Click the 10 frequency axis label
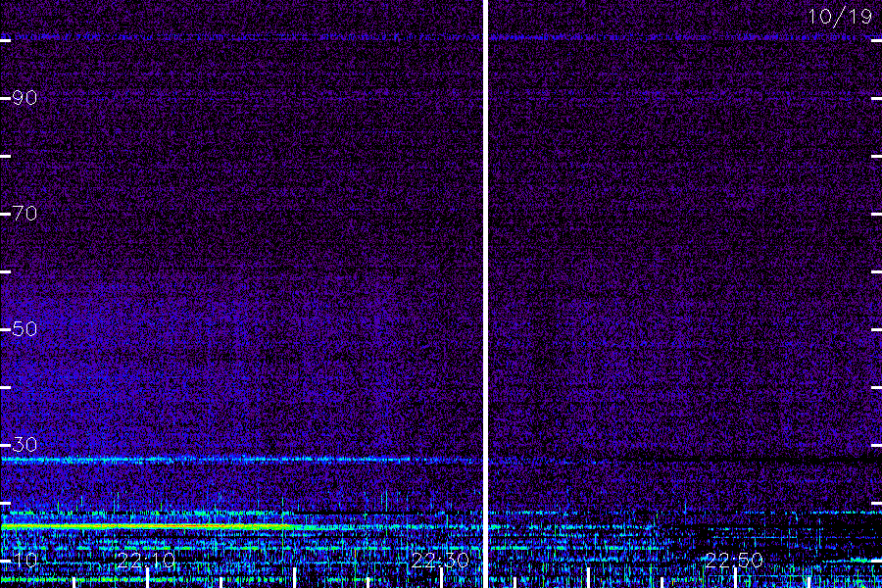 (24, 560)
